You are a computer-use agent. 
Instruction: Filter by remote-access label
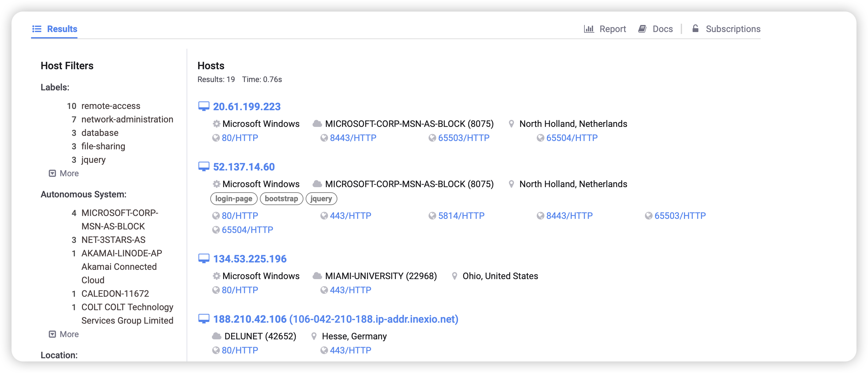coord(110,106)
